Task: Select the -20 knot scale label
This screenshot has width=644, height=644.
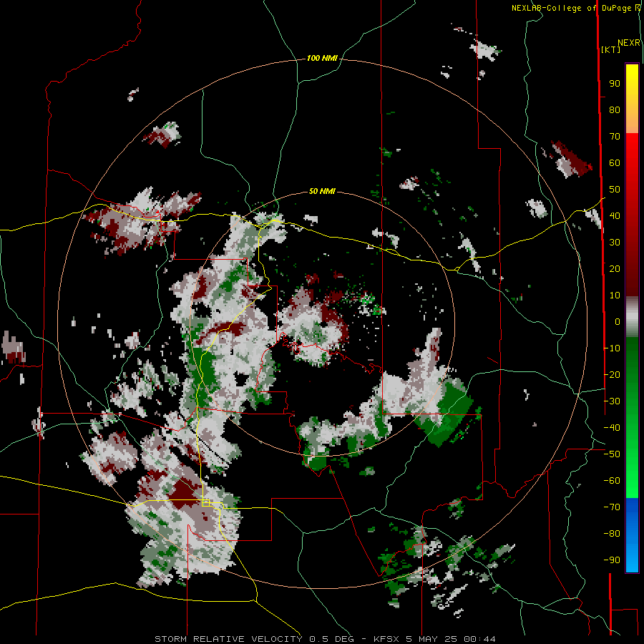Action: click(612, 375)
